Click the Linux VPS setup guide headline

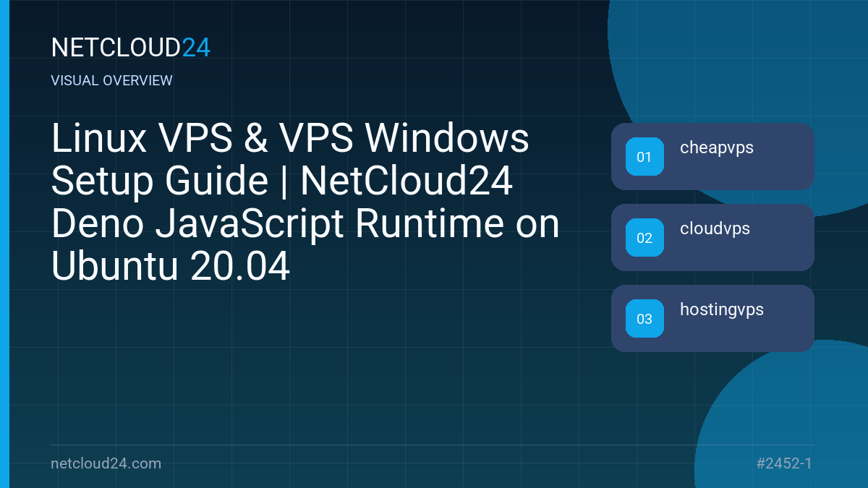305,202
